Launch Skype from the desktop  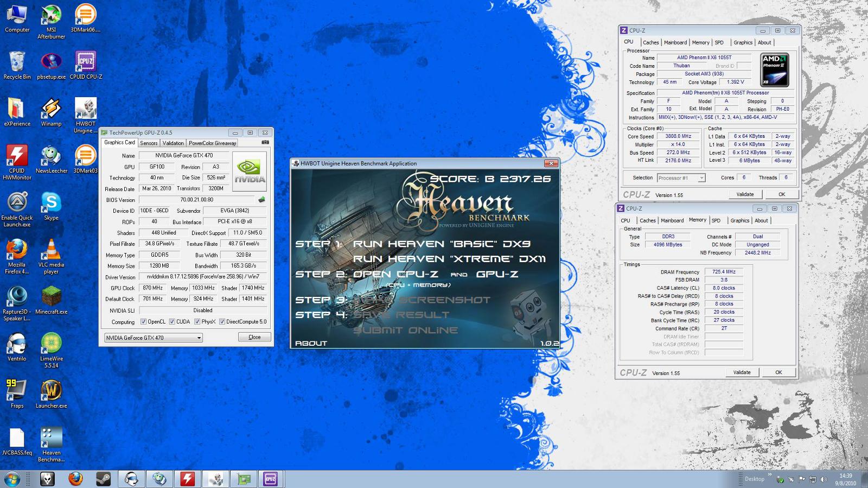click(51, 207)
